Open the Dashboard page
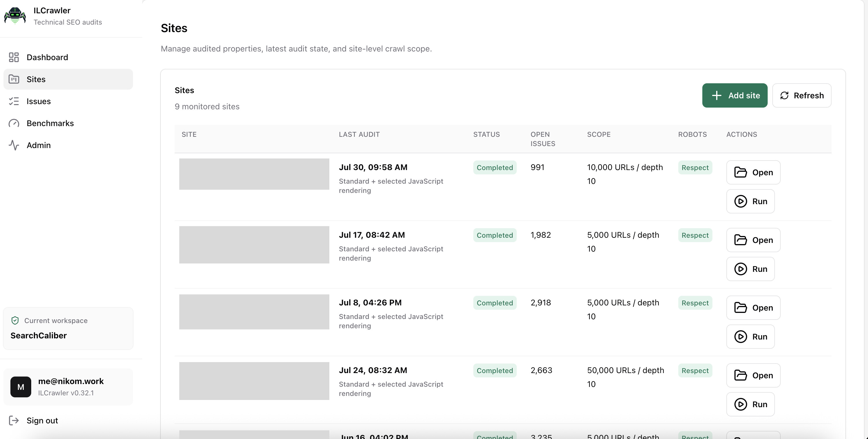The width and height of the screenshot is (868, 439). click(x=68, y=57)
